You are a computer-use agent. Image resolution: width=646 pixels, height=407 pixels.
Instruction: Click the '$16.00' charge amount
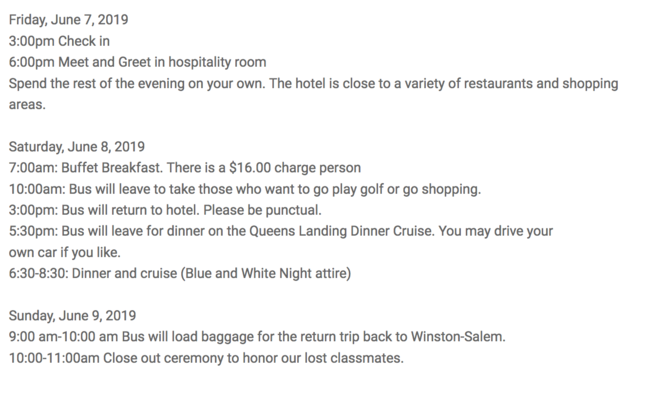[250, 168]
